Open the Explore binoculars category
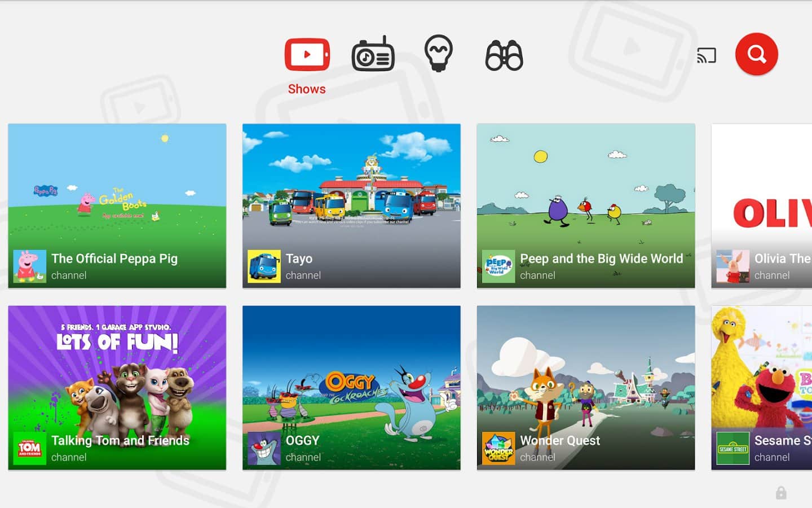The height and width of the screenshot is (508, 812). pyautogui.click(x=504, y=55)
